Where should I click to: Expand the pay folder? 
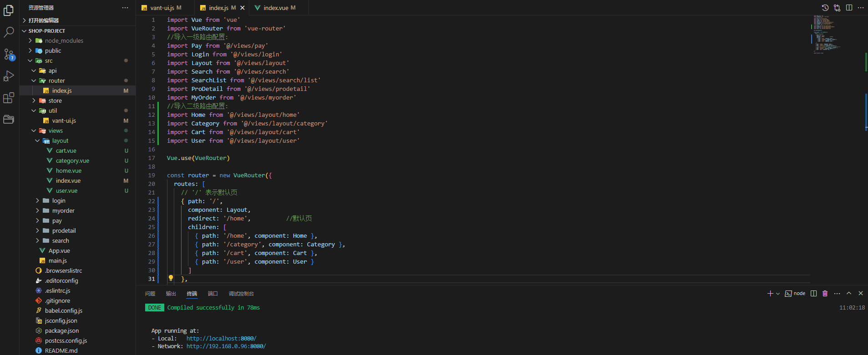click(x=78, y=221)
